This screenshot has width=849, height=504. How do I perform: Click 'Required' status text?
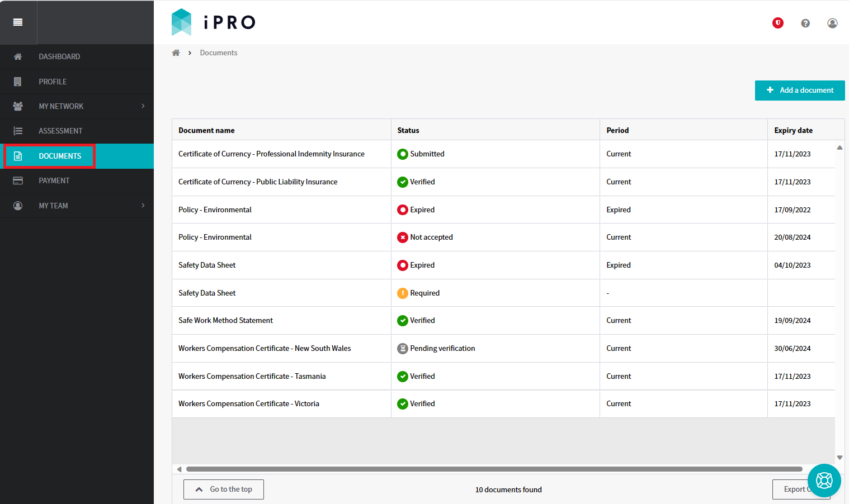(x=424, y=293)
